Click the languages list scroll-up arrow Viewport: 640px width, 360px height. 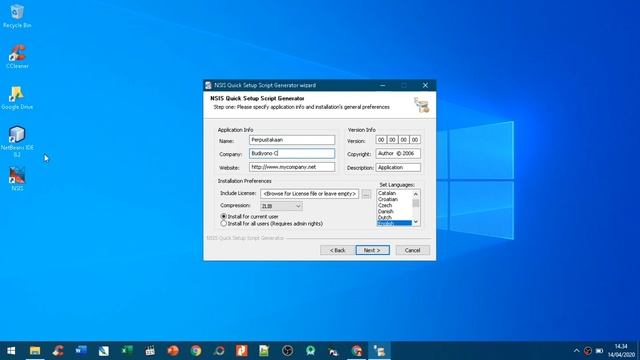point(416,194)
